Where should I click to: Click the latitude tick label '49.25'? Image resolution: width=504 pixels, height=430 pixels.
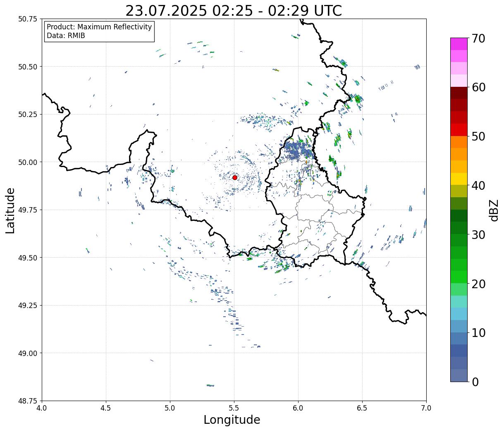click(28, 306)
